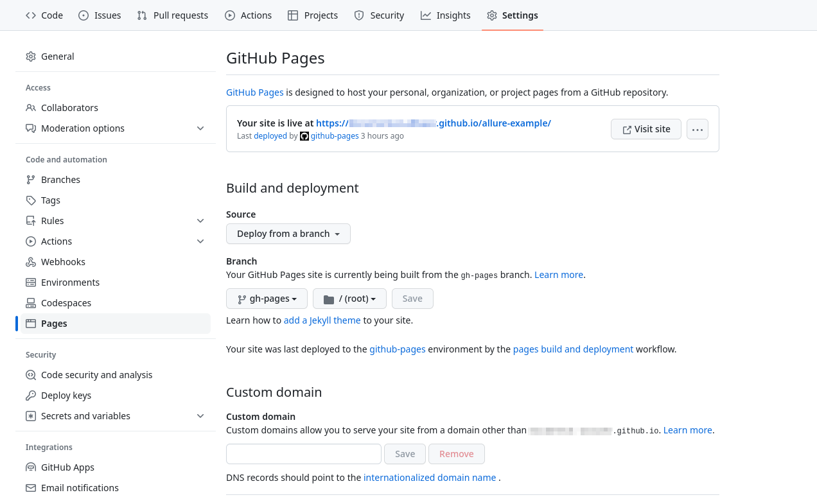
Task: Select the Environments icon in the sidebar
Action: 30,282
